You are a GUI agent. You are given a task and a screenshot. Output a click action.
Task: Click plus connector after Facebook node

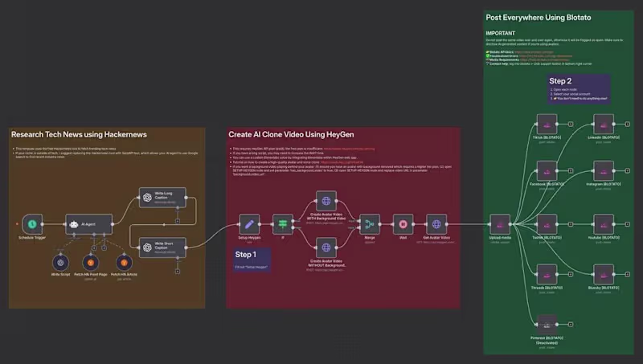(x=571, y=170)
